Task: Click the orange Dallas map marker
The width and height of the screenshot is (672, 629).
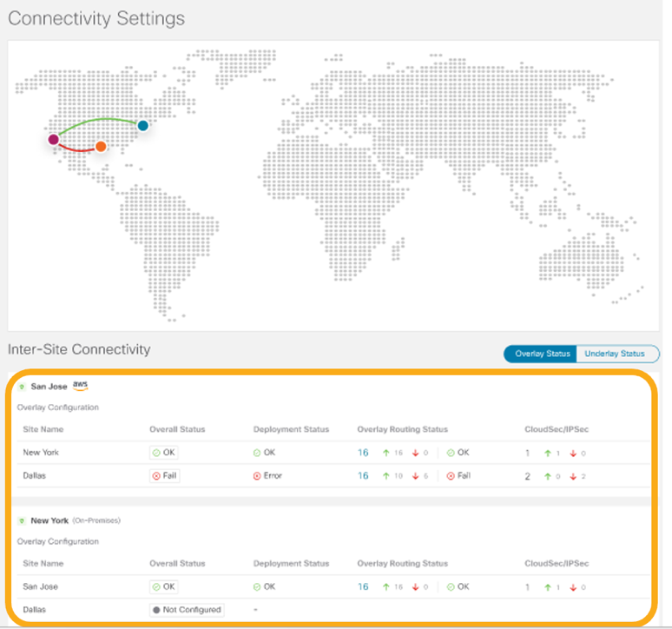Action: [101, 147]
